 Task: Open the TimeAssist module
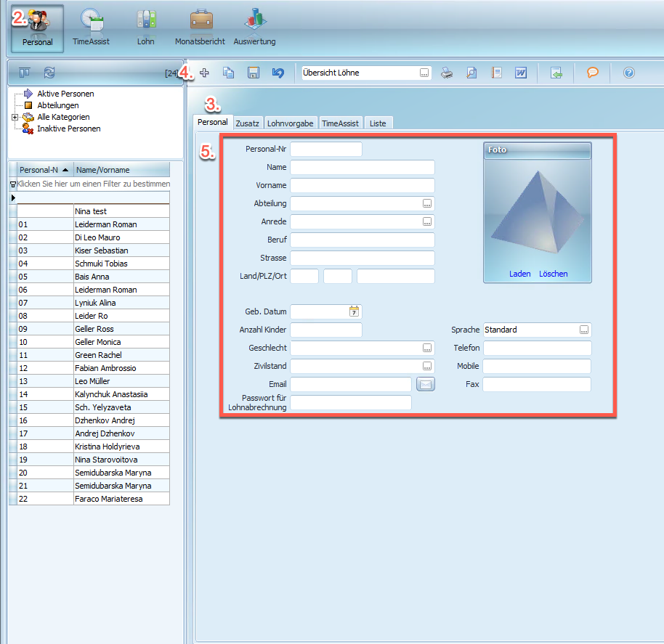91,28
